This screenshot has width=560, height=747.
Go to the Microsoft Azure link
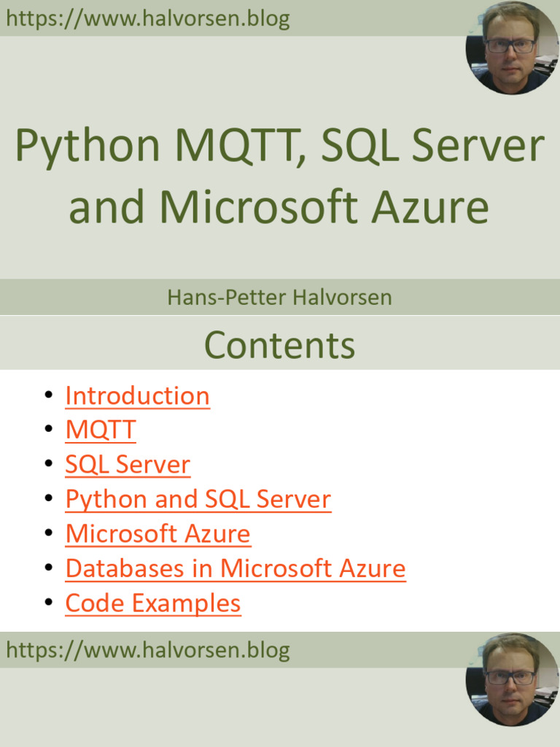pos(157,534)
